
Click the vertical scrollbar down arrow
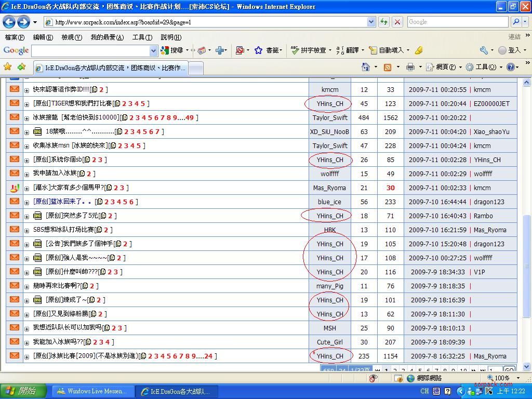[526, 367]
